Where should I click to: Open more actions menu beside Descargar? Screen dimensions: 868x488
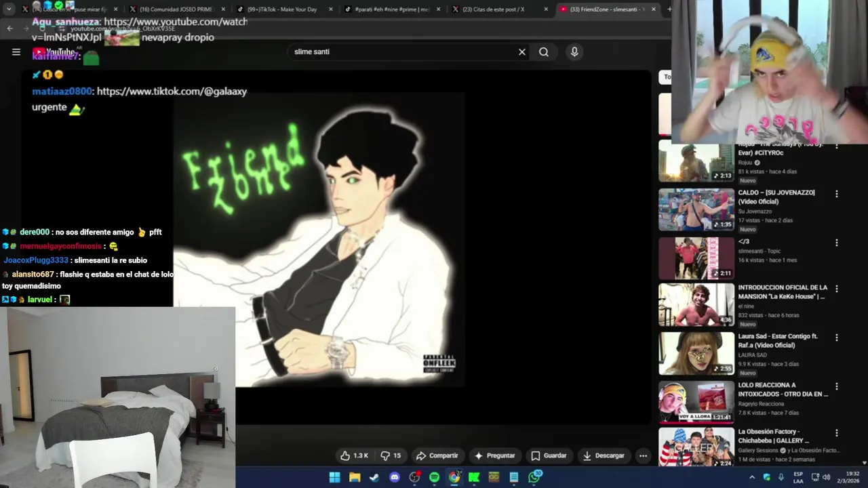(x=643, y=455)
